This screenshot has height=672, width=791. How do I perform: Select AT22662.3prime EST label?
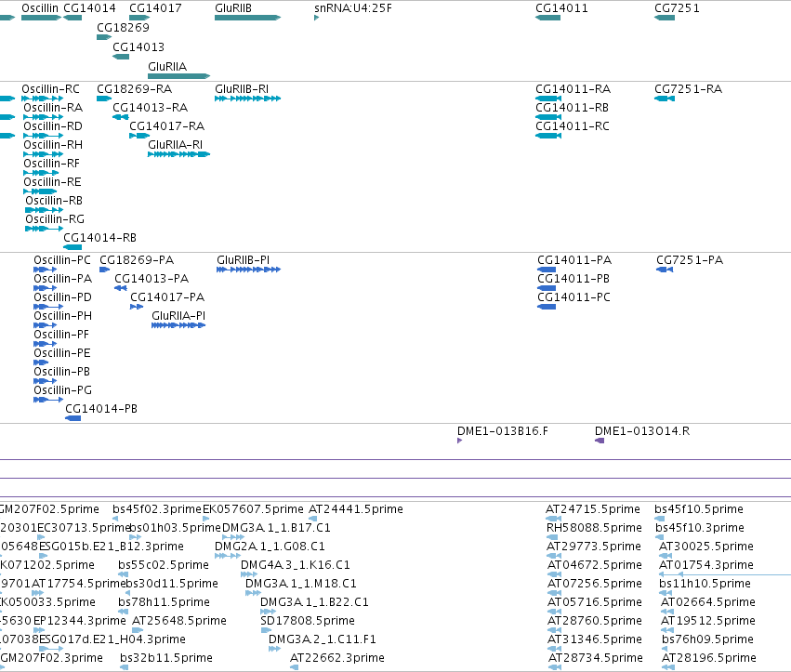point(337,658)
